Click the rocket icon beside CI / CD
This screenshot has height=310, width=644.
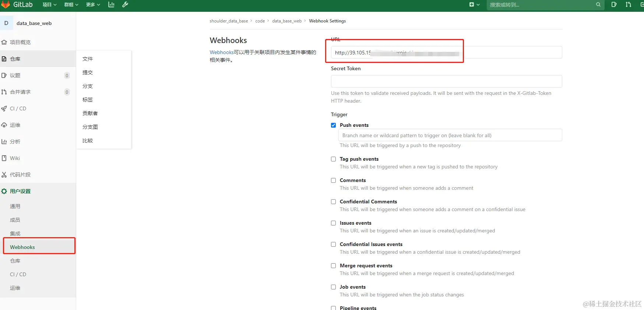point(4,108)
